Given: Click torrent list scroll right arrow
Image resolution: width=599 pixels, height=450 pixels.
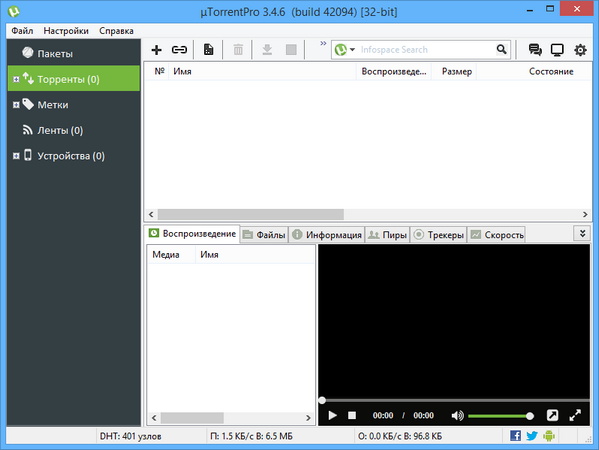Looking at the screenshot, I should click(585, 214).
